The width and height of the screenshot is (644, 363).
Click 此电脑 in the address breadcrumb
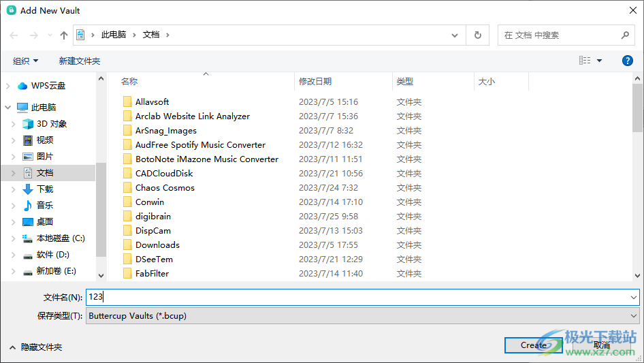114,35
